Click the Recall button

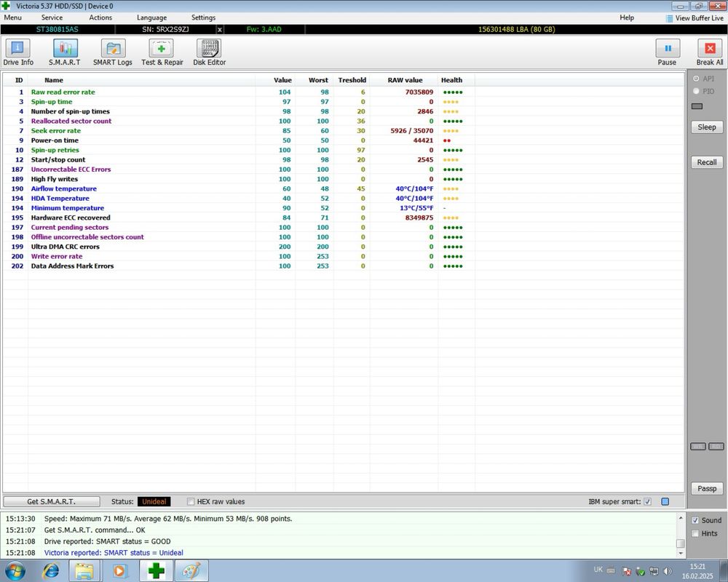pos(707,162)
